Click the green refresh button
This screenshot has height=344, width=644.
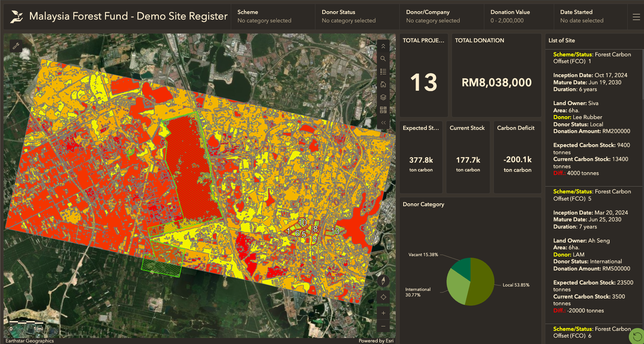(637, 337)
